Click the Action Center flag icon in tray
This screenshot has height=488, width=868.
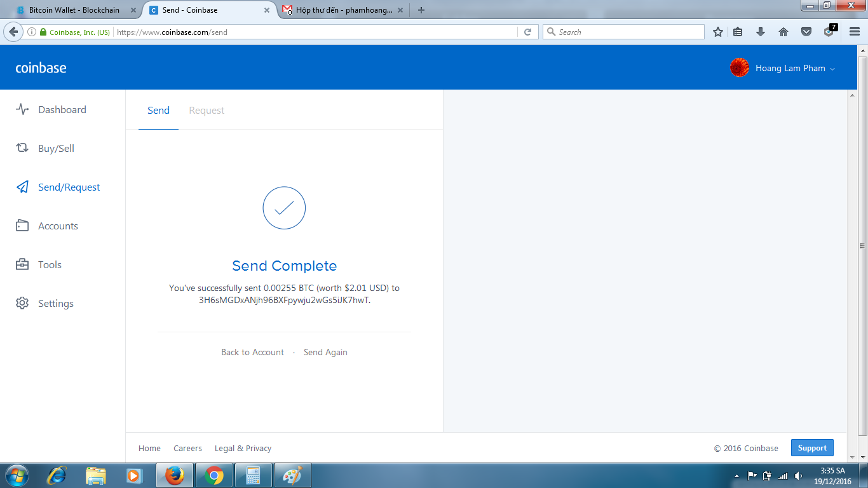752,476
